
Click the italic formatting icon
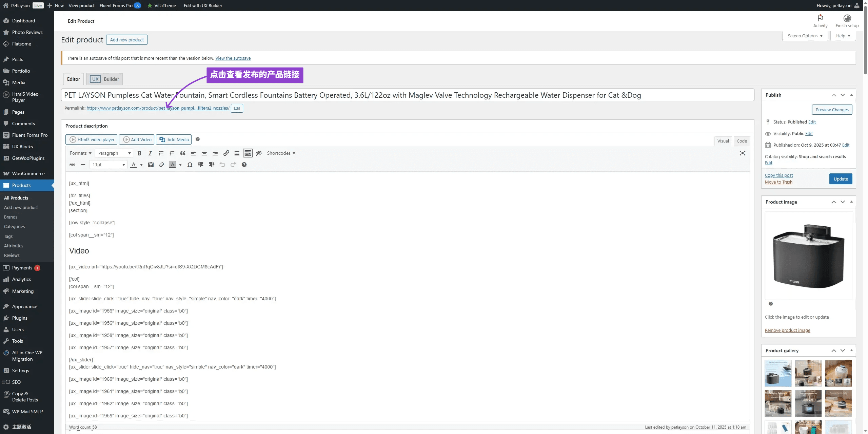tap(150, 153)
